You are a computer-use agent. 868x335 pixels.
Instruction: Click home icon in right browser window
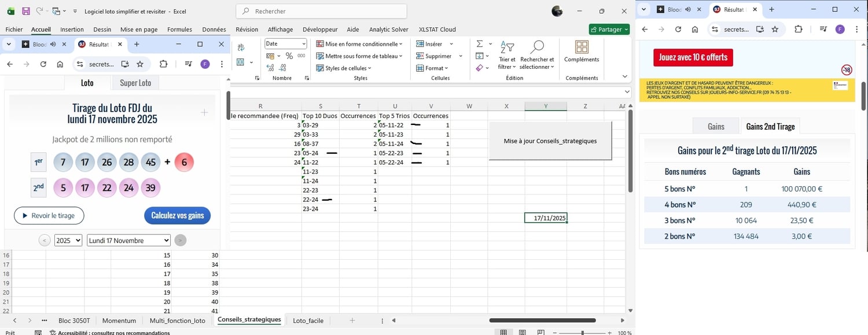[695, 30]
